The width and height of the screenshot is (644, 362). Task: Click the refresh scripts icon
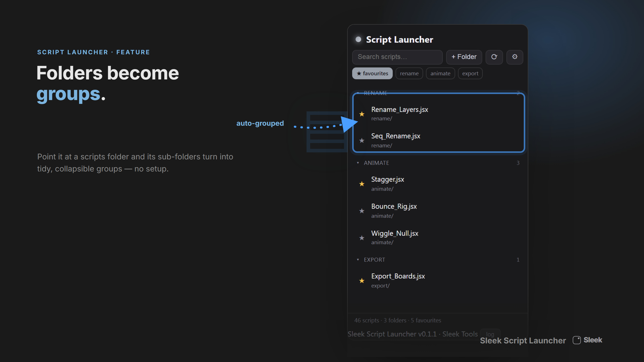494,57
